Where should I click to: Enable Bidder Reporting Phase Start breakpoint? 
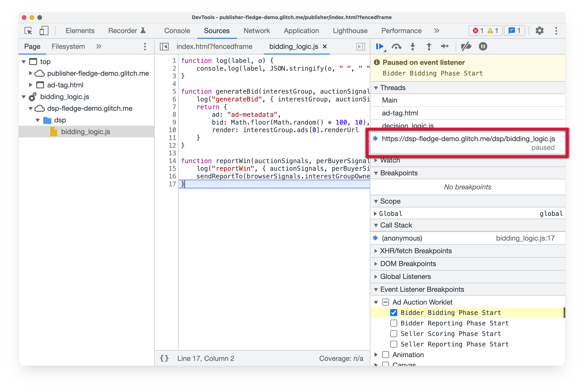(x=393, y=323)
